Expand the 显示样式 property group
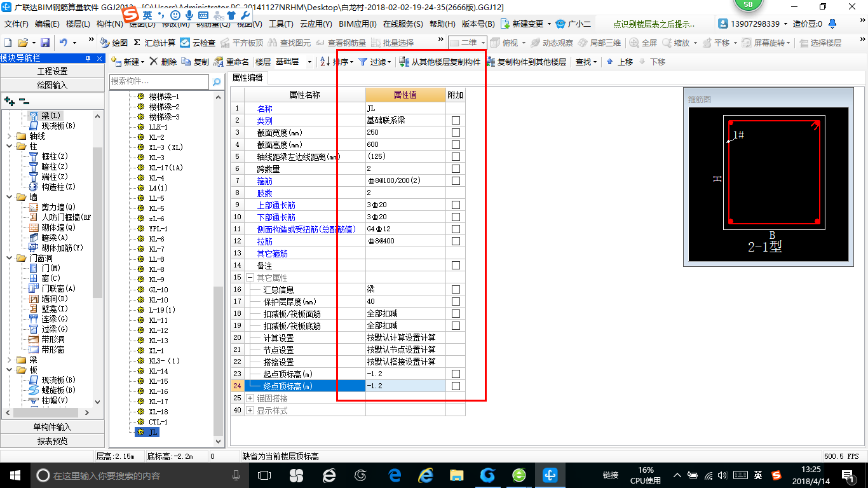868x488 pixels. coord(250,410)
